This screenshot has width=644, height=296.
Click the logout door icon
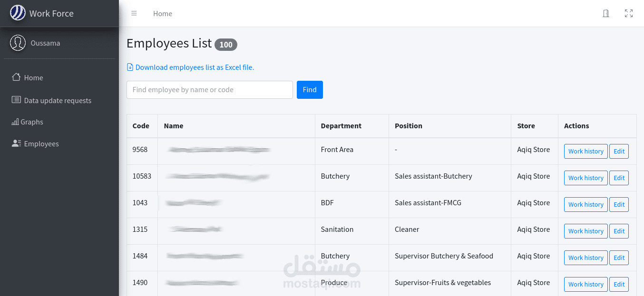tap(606, 13)
